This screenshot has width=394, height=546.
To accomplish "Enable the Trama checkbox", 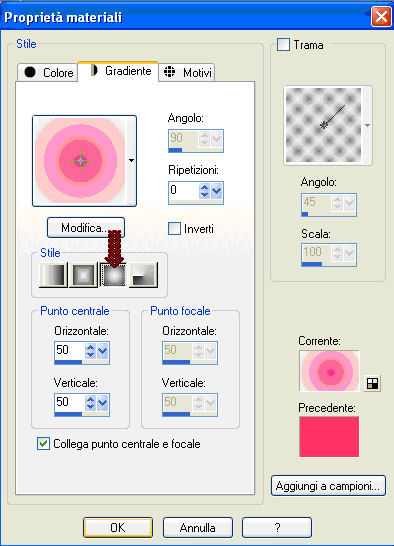I will point(283,45).
